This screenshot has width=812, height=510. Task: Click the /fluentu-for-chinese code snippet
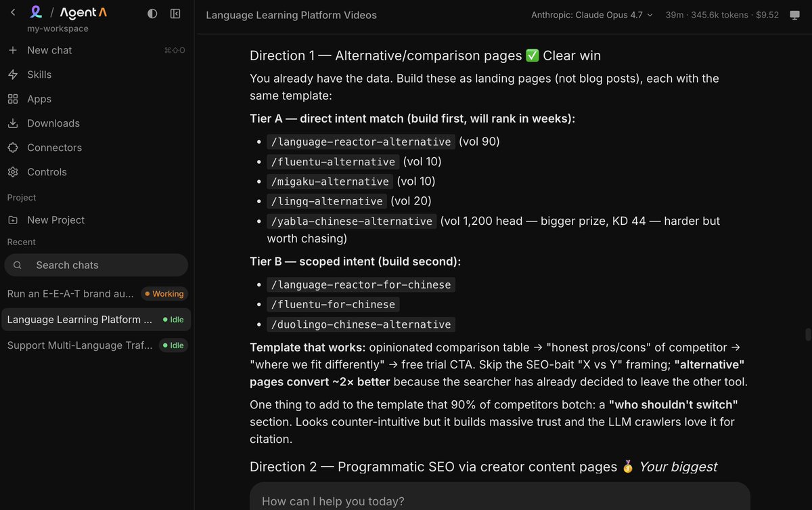(x=333, y=304)
